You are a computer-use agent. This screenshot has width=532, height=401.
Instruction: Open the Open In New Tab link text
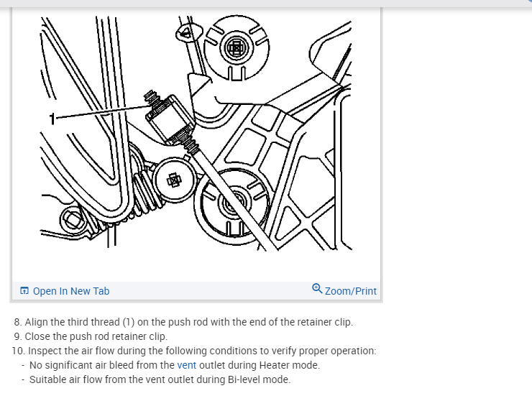(71, 291)
